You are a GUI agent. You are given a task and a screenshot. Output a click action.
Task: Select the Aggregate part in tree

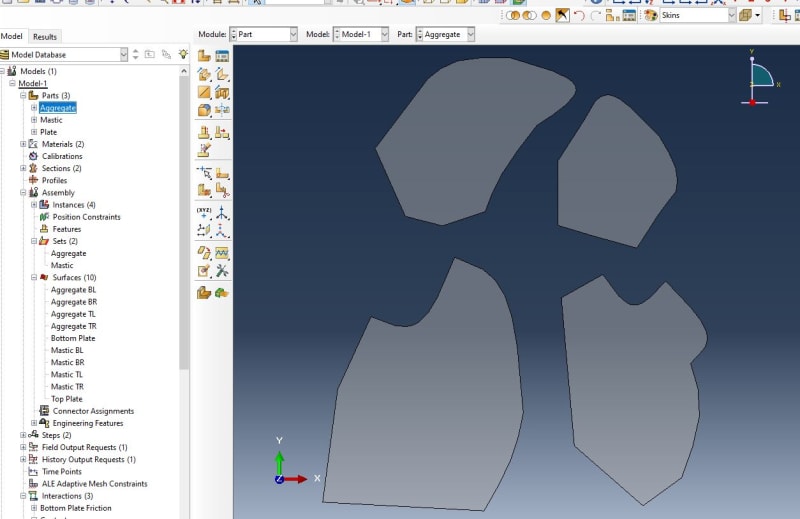tap(58, 108)
